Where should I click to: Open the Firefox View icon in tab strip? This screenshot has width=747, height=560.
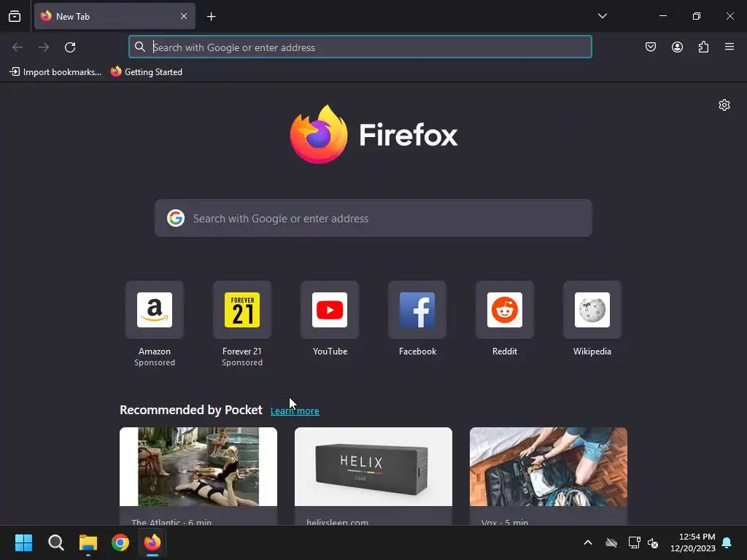(15, 16)
